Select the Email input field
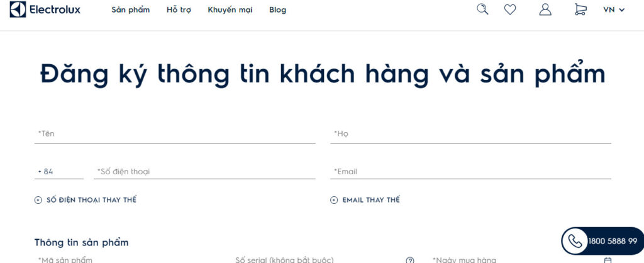This screenshot has width=644, height=263. (470, 172)
